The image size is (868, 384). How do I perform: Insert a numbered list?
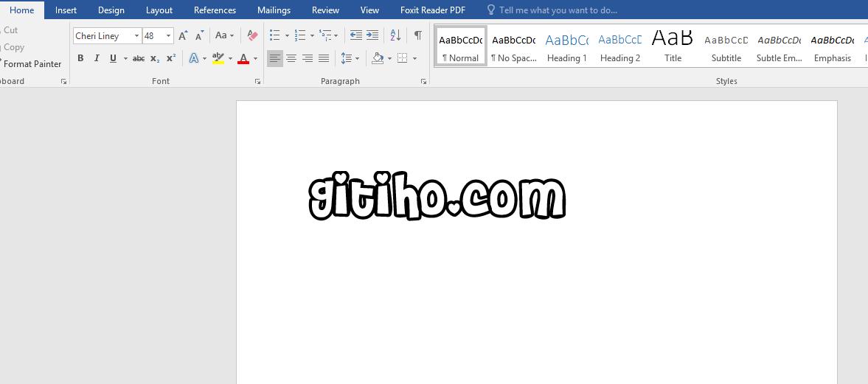299,35
